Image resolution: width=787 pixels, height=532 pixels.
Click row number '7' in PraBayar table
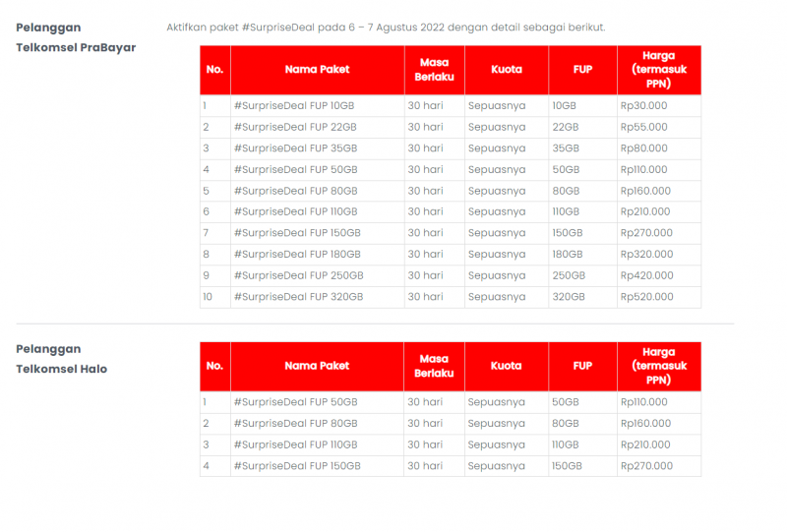206,233
